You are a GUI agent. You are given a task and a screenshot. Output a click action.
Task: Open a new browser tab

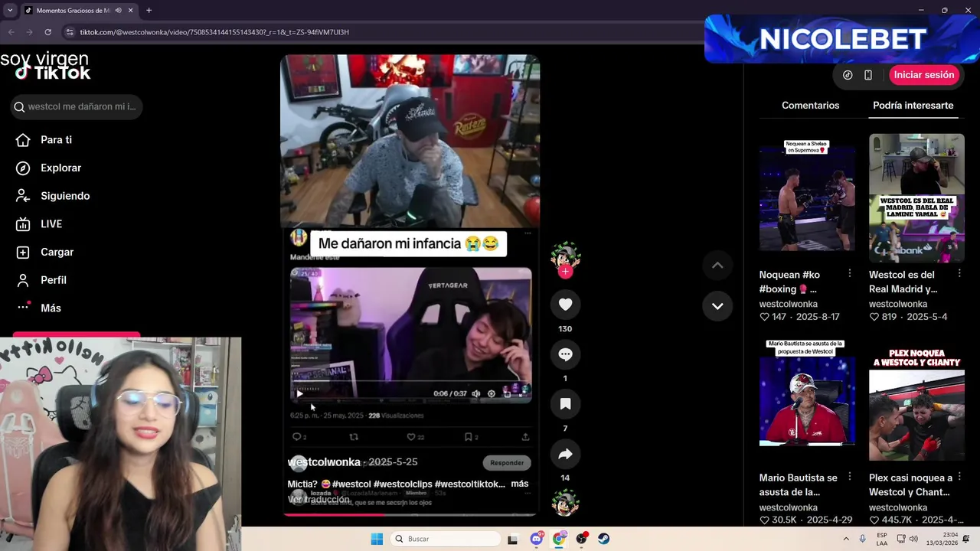coord(149,11)
